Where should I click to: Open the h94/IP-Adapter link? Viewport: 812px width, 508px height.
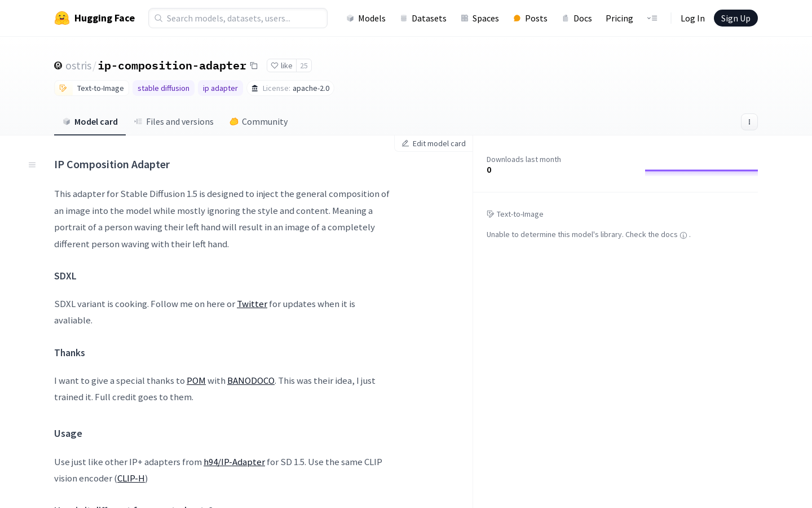click(x=234, y=462)
